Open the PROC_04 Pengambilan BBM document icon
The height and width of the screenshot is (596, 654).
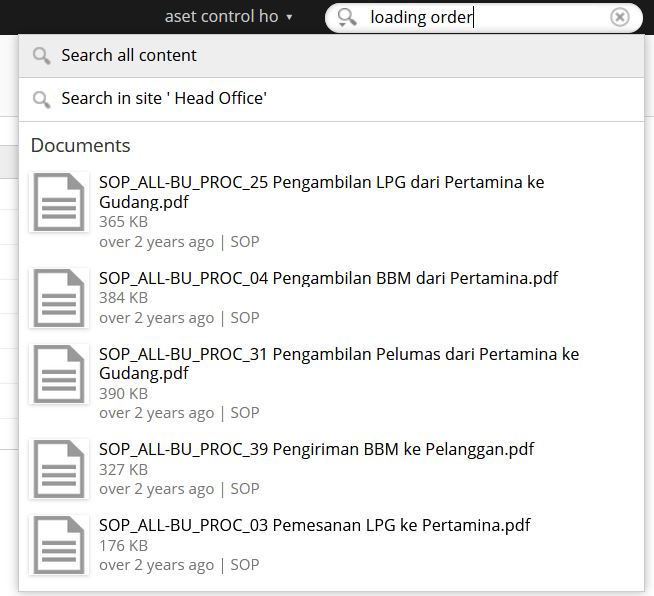pyautogui.click(x=59, y=298)
